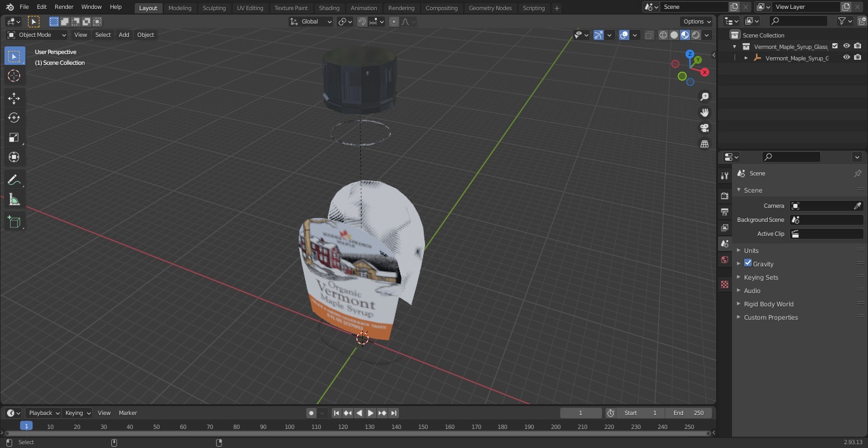Select the Scale tool
The image size is (868, 448).
pyautogui.click(x=14, y=137)
